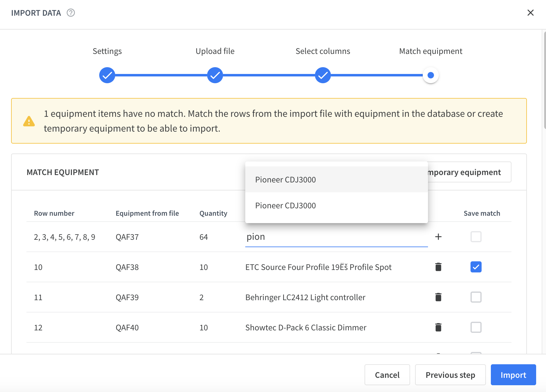Tick Save match checkbox for QAF40
The height and width of the screenshot is (392, 546).
476,327
